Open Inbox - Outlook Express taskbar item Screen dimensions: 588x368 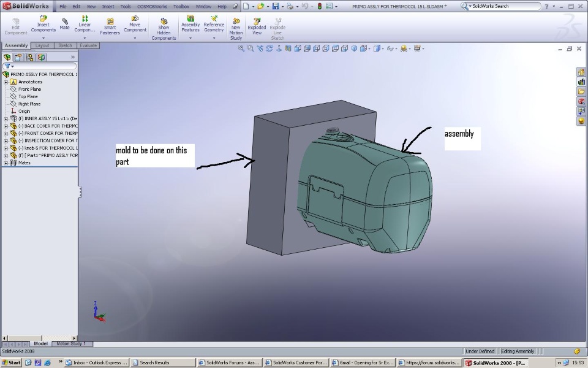pyautogui.click(x=97, y=362)
